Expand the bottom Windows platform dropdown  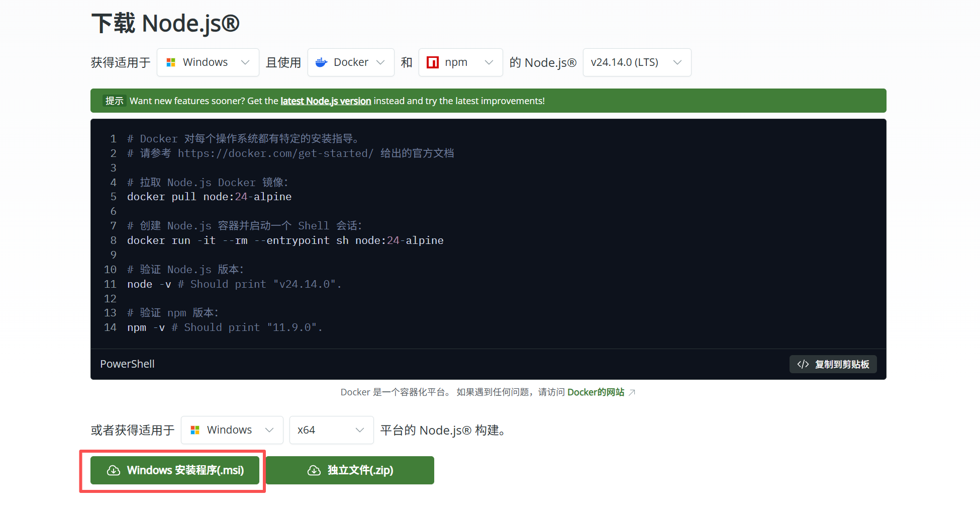coord(232,430)
